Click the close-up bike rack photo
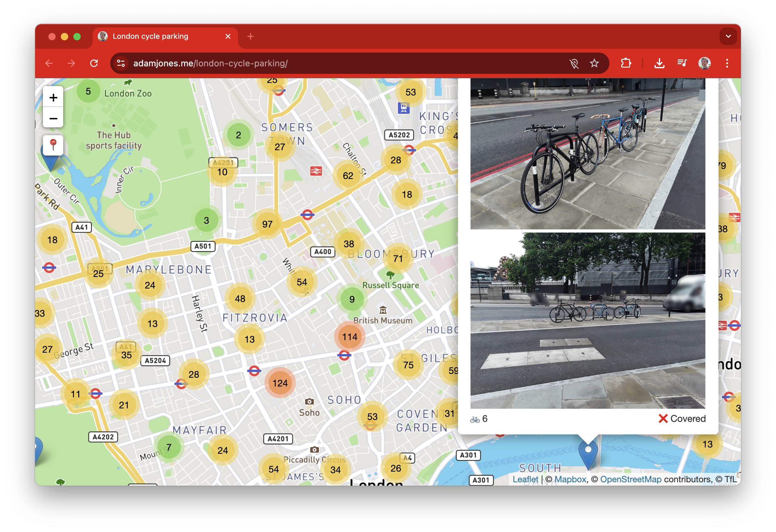The height and width of the screenshot is (532, 776). click(588, 154)
